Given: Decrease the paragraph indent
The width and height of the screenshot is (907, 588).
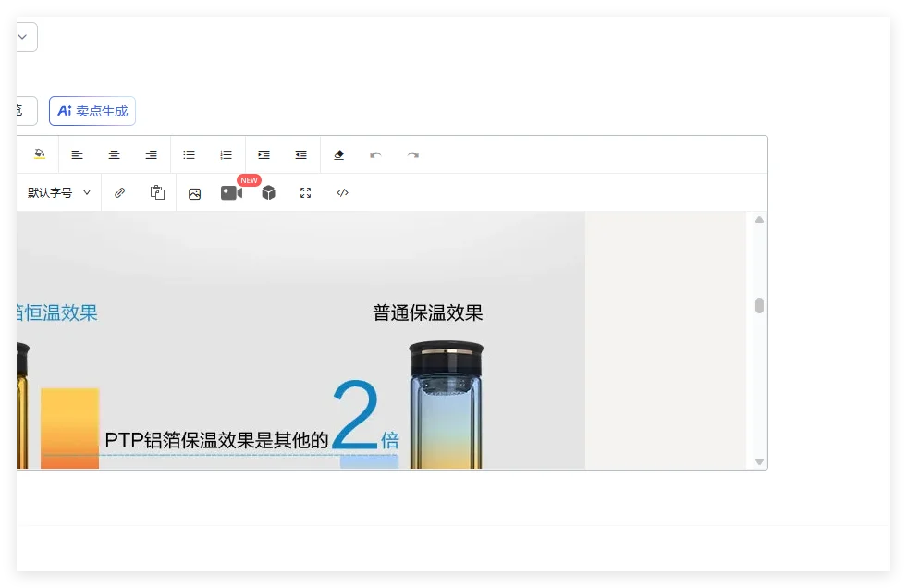Looking at the screenshot, I should 300,155.
